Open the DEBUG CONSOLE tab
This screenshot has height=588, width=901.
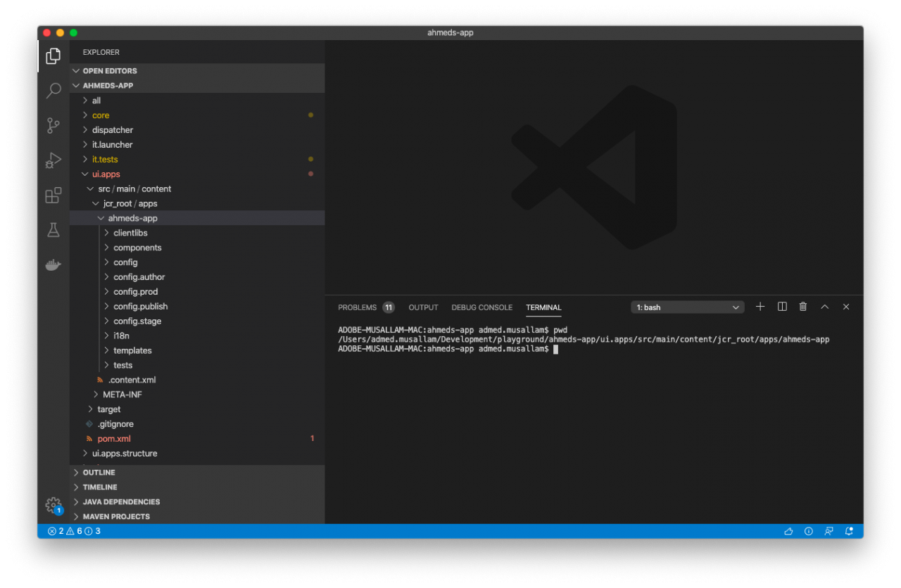481,307
